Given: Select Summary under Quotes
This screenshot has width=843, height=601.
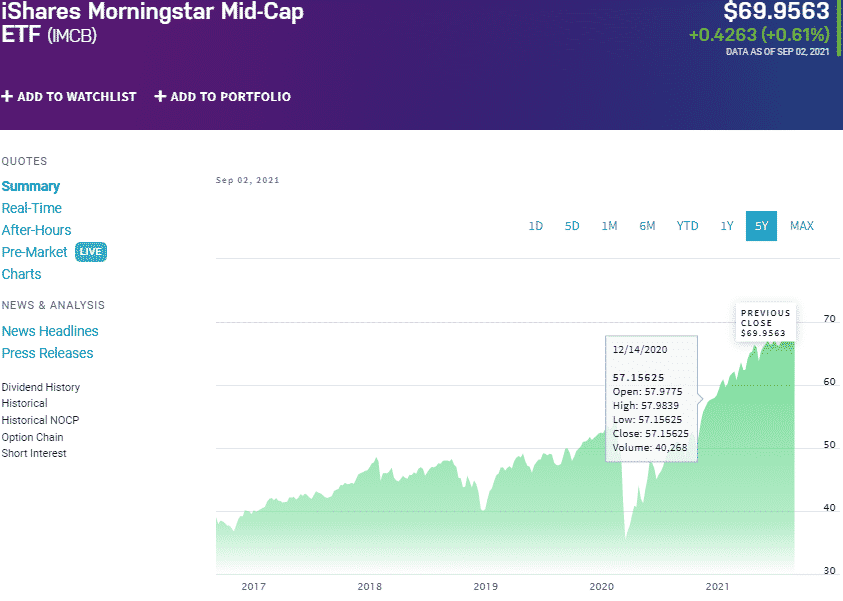Looking at the screenshot, I should [31, 186].
